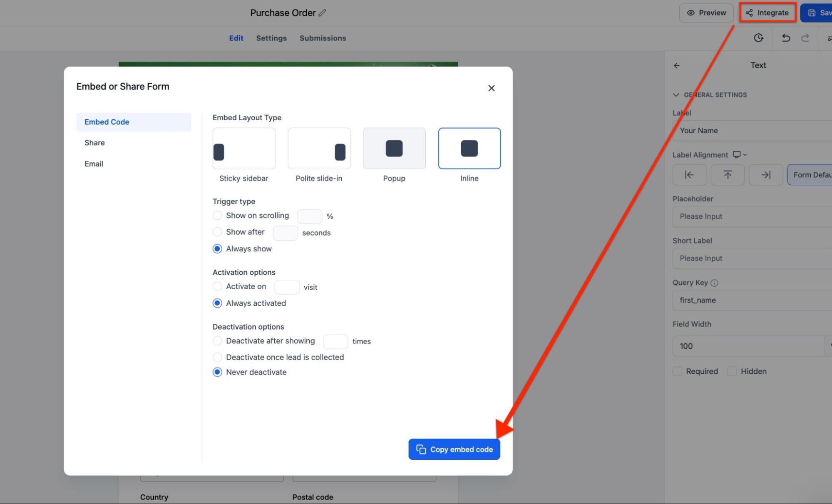
Task: Enable the Hidden checkbox
Action: (x=732, y=371)
